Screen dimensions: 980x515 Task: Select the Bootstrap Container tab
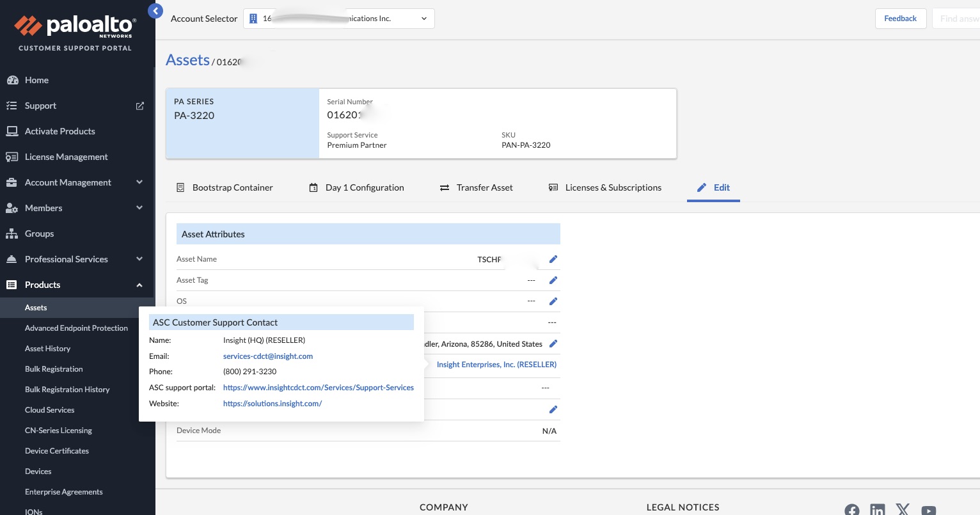tap(225, 187)
